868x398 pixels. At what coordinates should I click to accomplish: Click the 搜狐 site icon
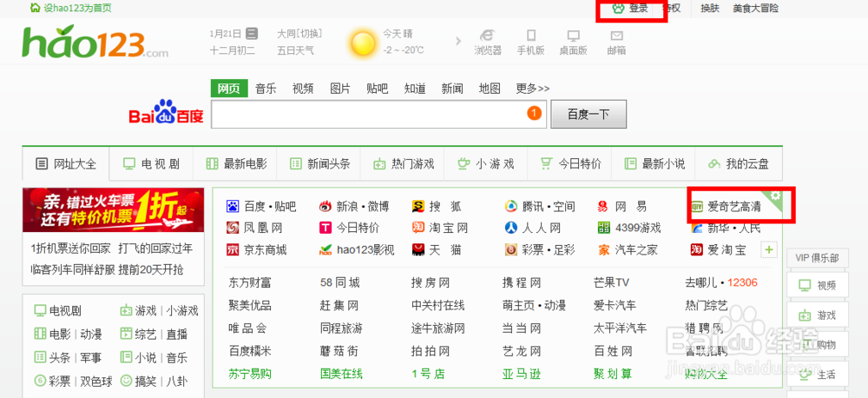coord(418,207)
